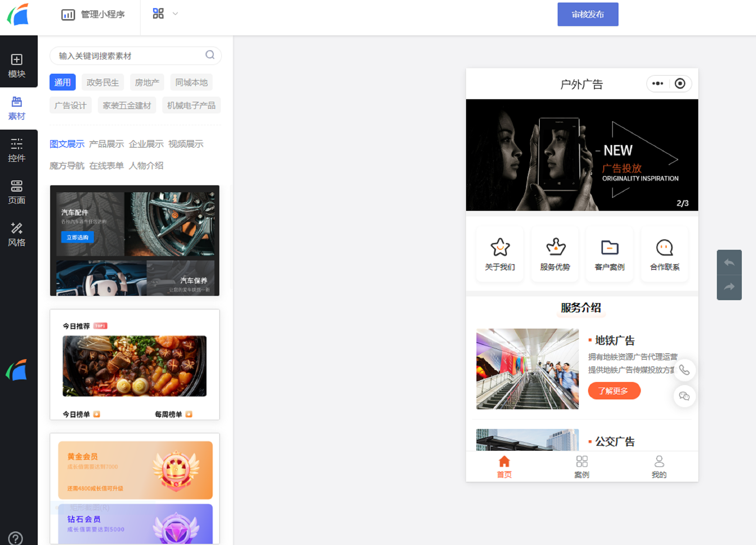Click the redo arrow button

[x=729, y=287]
